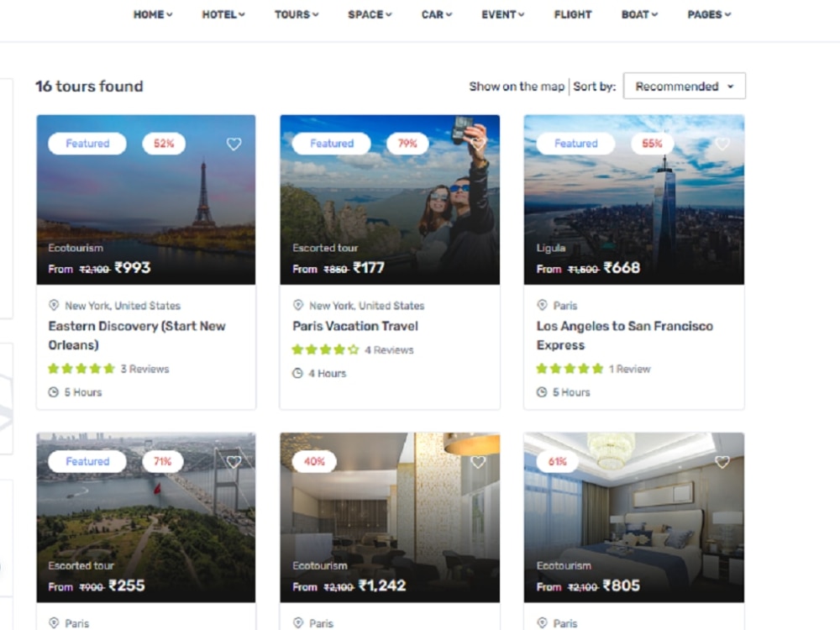Click location pin on ₹255 Escorted tour card
Viewport: 840px width, 630px height.
click(54, 623)
